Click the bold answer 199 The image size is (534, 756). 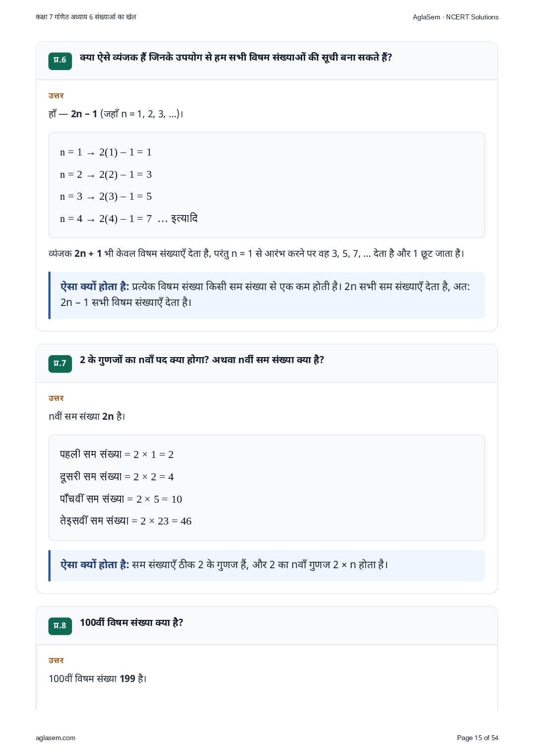click(128, 679)
